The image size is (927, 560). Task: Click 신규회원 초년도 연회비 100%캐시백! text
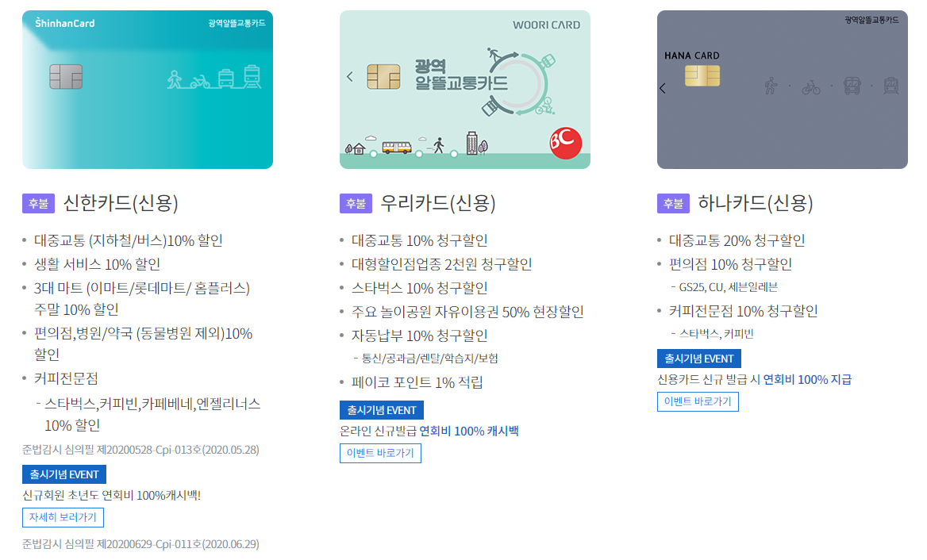click(112, 495)
